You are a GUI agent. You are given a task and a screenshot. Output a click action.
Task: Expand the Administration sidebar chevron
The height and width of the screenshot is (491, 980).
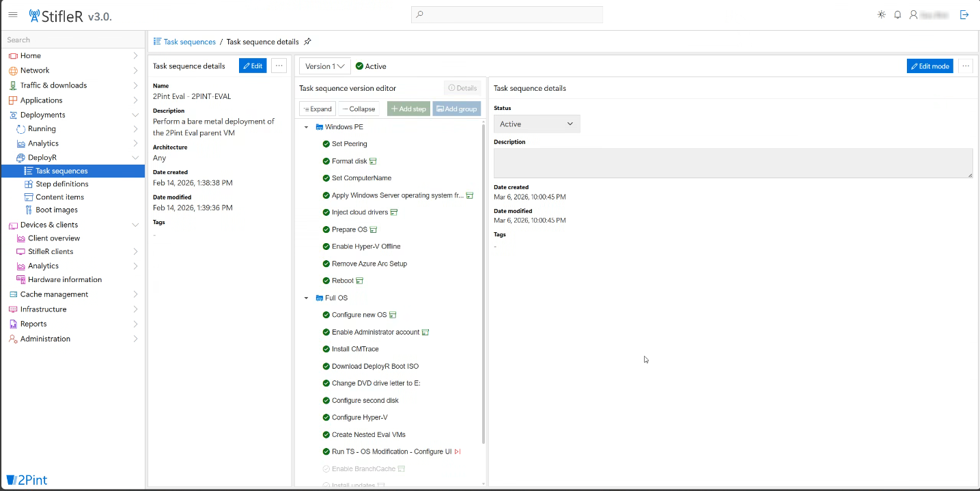135,339
